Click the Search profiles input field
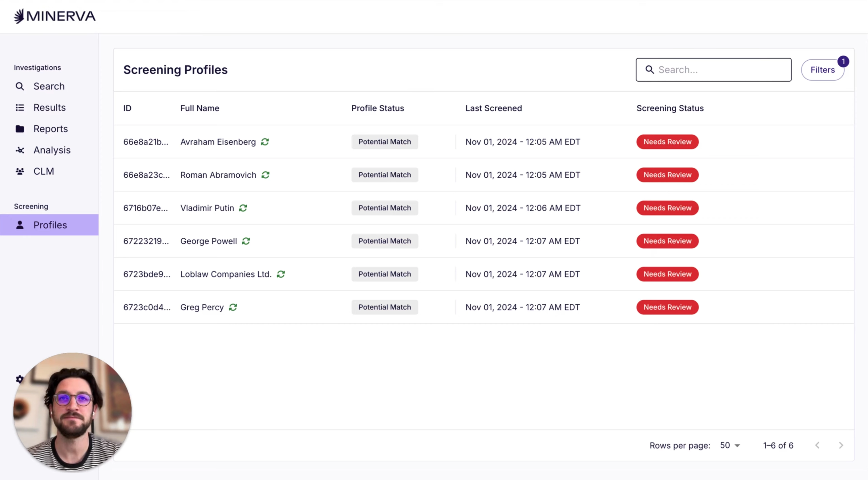The height and width of the screenshot is (480, 868). tap(718, 70)
